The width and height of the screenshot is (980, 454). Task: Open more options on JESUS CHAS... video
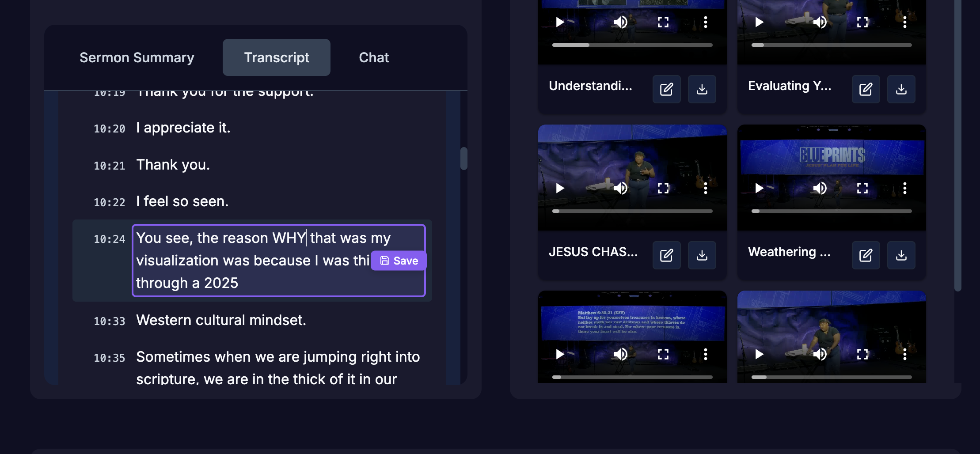[x=705, y=188]
